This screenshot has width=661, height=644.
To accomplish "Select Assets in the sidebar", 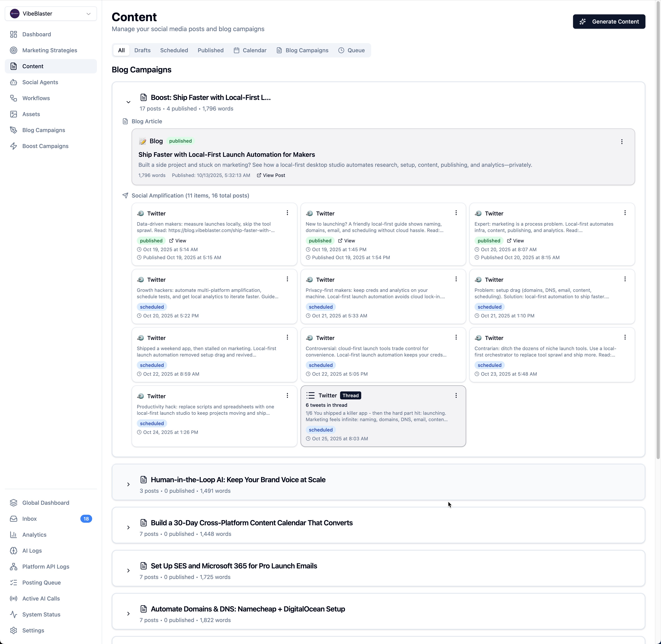I will 31,114.
